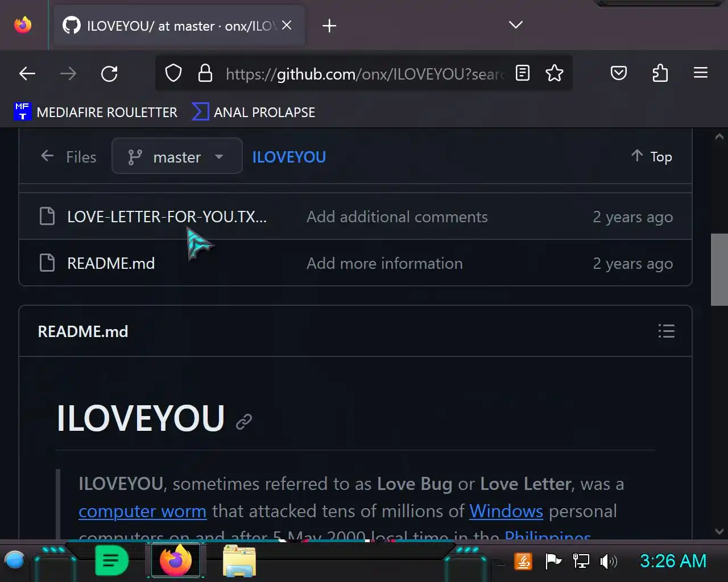Viewport: 728px width, 582px height.
Task: Open the ANAL PROLAPSE bookmark
Action: pos(253,112)
